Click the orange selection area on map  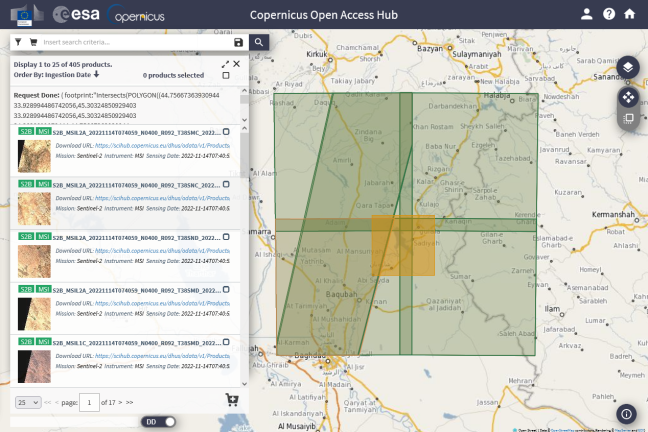pyautogui.click(x=403, y=245)
